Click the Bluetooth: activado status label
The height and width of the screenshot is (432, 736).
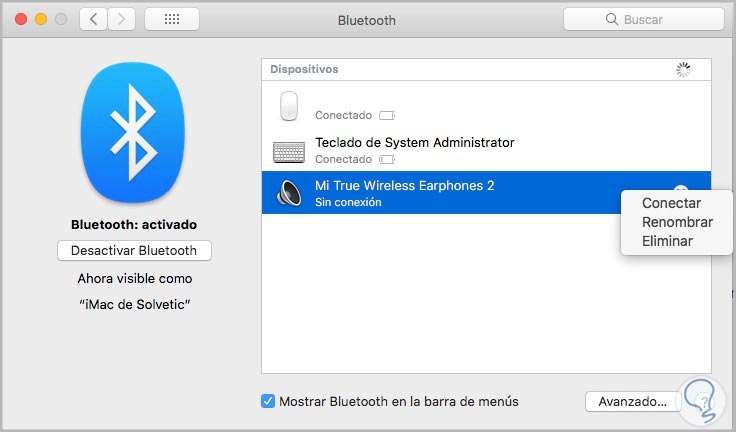[134, 224]
